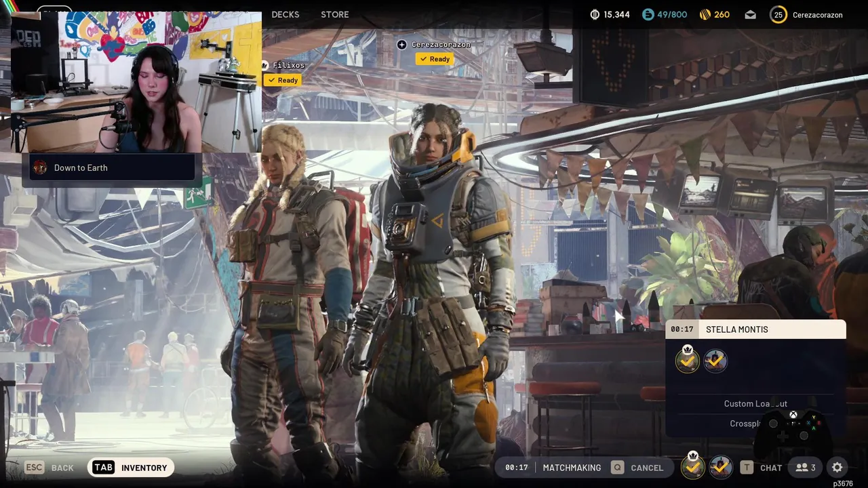This screenshot has width=868, height=488.
Task: Click the 00:17 timer in the Stella Montis panel
Action: [682, 329]
